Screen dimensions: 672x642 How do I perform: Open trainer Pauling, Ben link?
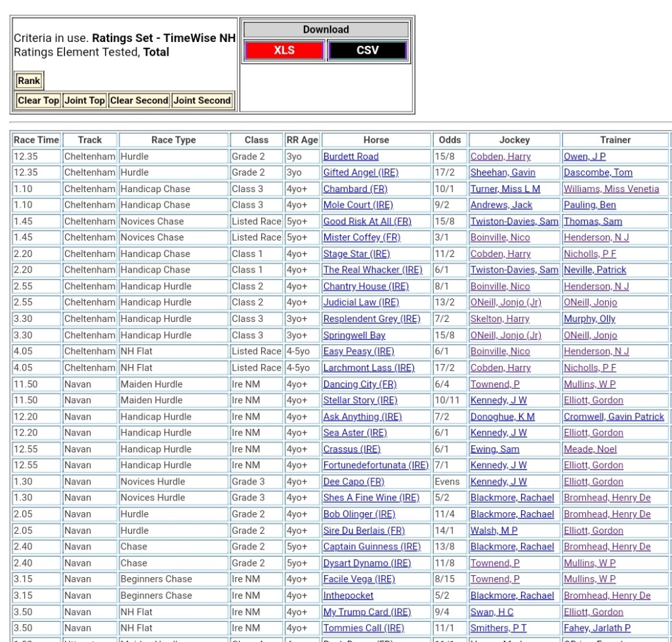tap(589, 205)
